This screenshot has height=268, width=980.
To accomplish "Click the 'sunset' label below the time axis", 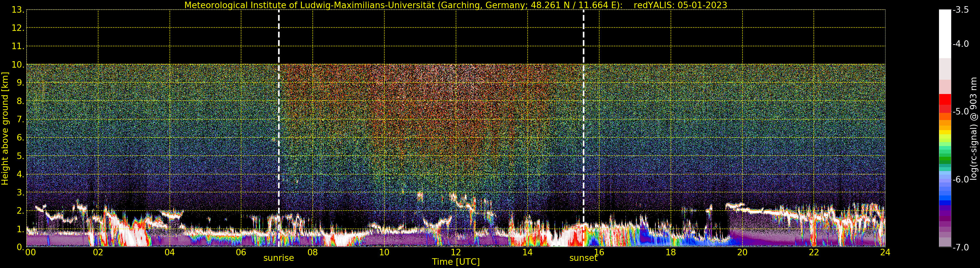I will click(x=583, y=258).
